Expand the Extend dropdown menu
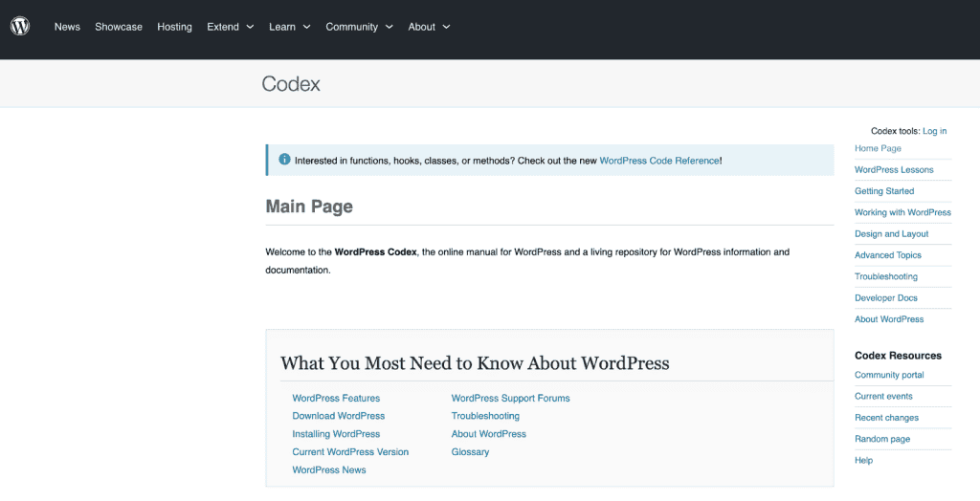980x501 pixels. tap(231, 27)
